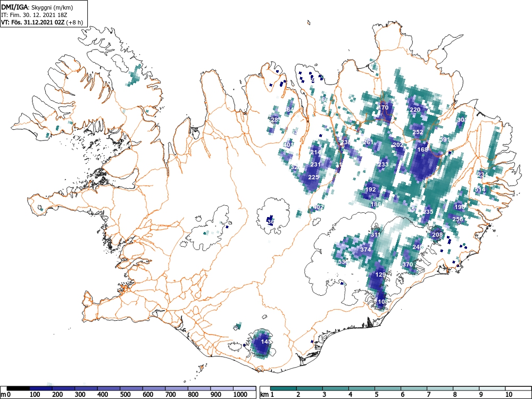Image resolution: width=532 pixels, height=399 pixels.
Task: Pick the legend swatch between 100 and 200
Action: 41,388
